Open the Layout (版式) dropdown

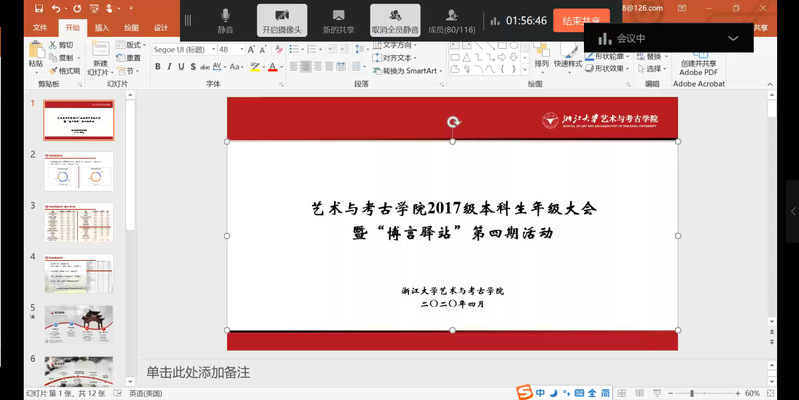[131, 45]
